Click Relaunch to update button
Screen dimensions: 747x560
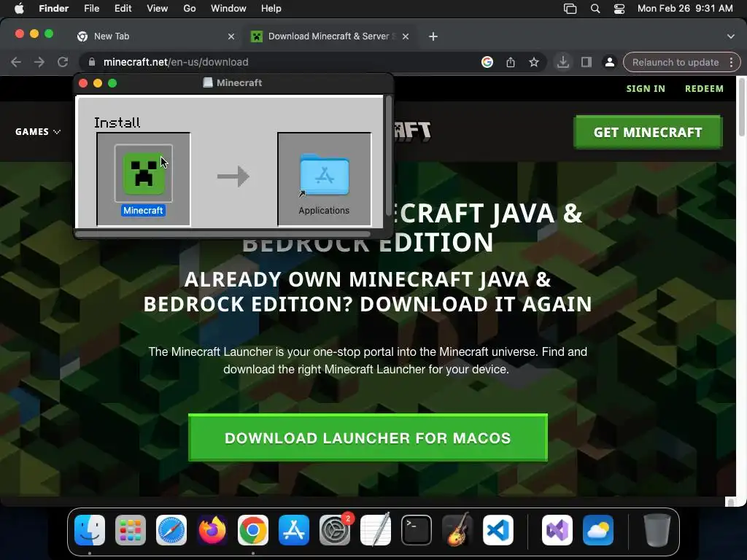[675, 63]
